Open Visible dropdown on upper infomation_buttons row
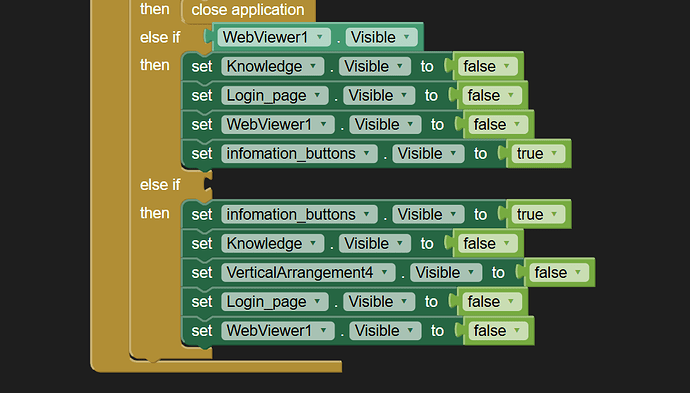Image resolution: width=690 pixels, height=393 pixels. (x=428, y=154)
